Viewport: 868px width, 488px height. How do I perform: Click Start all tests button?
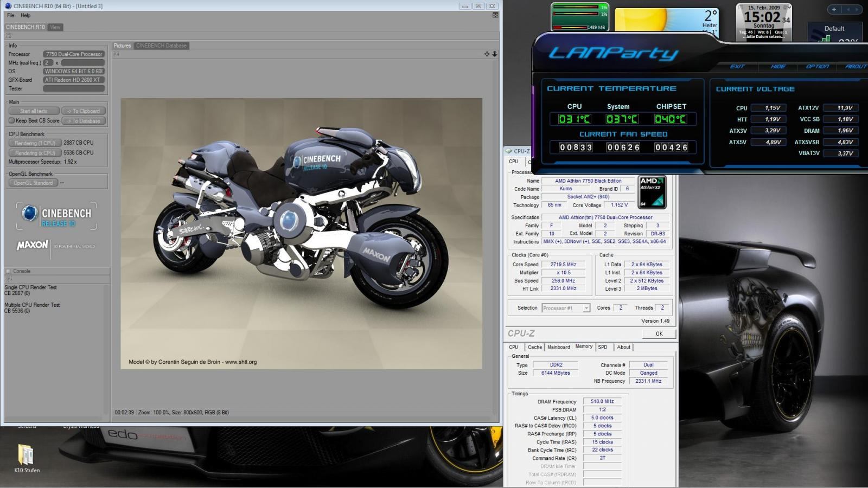34,111
